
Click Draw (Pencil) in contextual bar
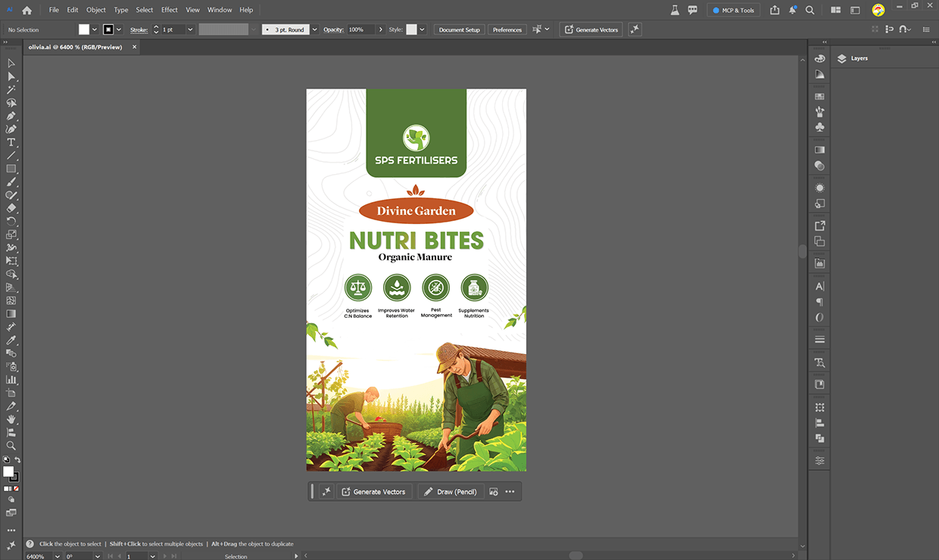[x=450, y=492]
